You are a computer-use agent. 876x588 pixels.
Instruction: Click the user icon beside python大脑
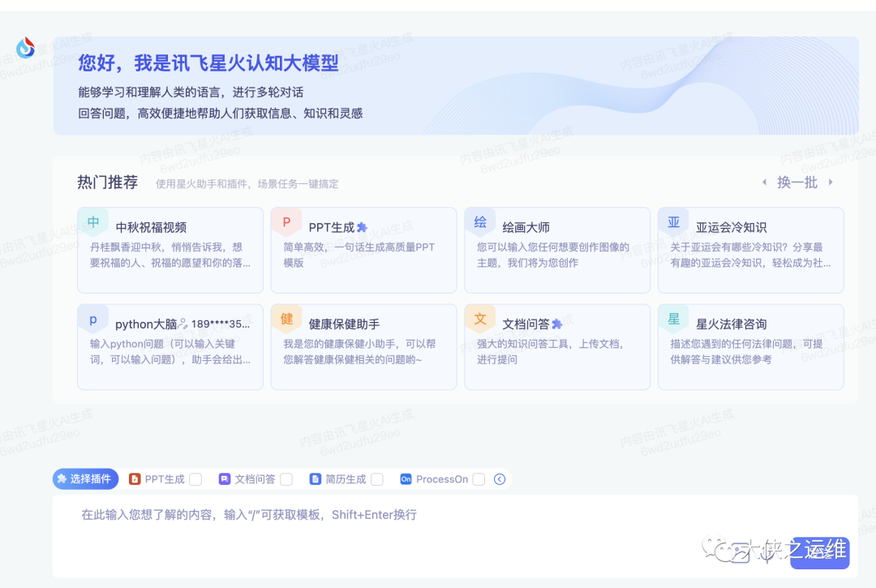point(182,324)
